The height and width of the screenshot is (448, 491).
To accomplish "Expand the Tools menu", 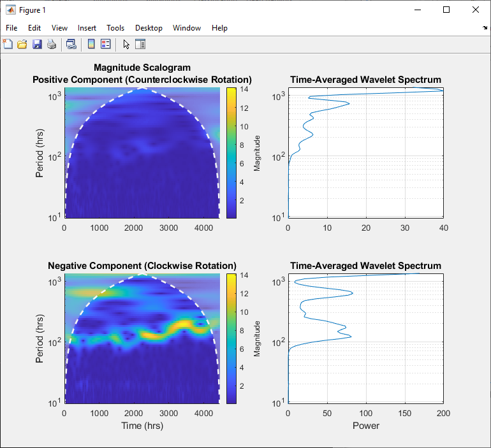I will 115,28.
